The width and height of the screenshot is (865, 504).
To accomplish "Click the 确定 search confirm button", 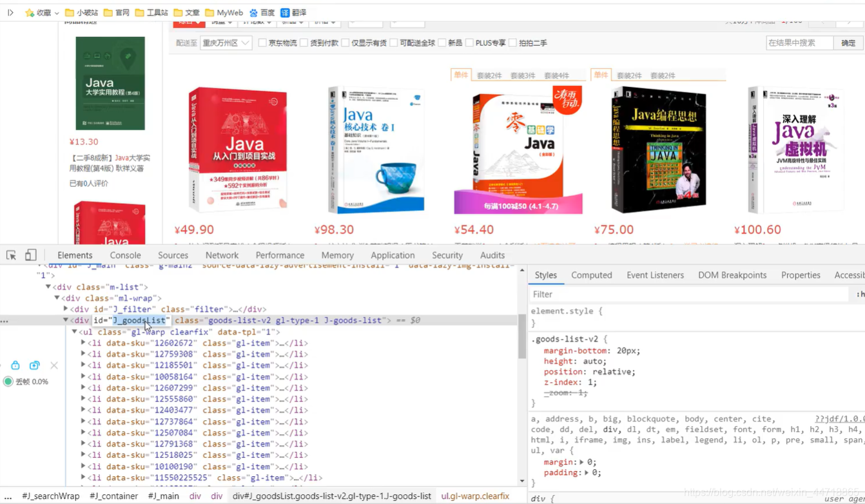I will coord(848,43).
